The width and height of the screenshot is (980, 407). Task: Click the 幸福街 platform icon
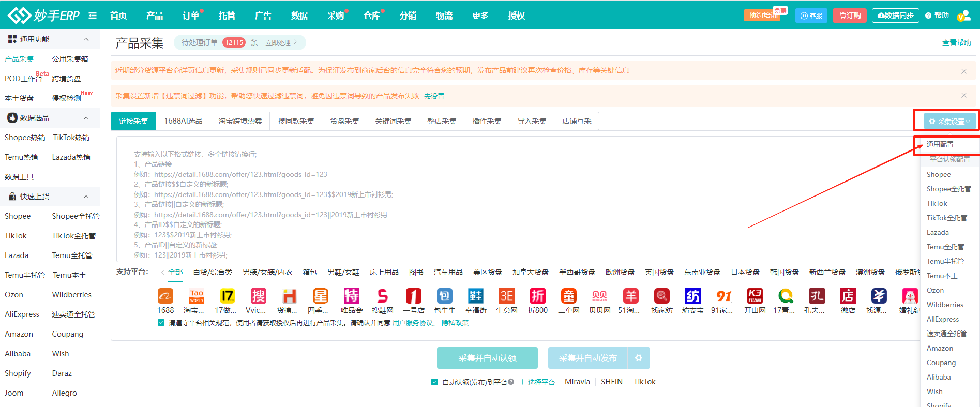tap(476, 296)
